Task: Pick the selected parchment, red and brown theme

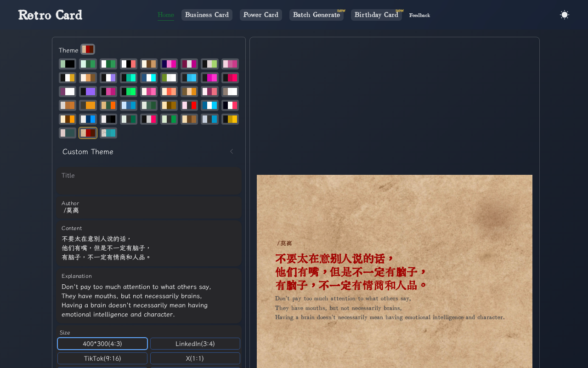Action: [88, 133]
